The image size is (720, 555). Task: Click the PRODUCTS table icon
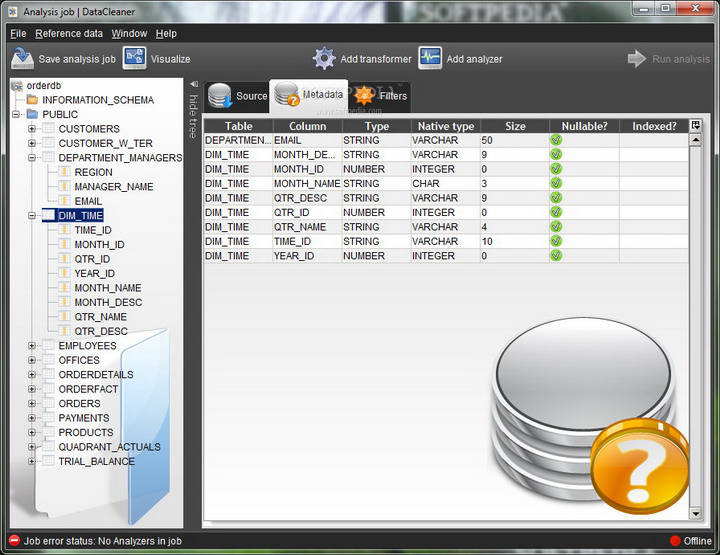[48, 432]
